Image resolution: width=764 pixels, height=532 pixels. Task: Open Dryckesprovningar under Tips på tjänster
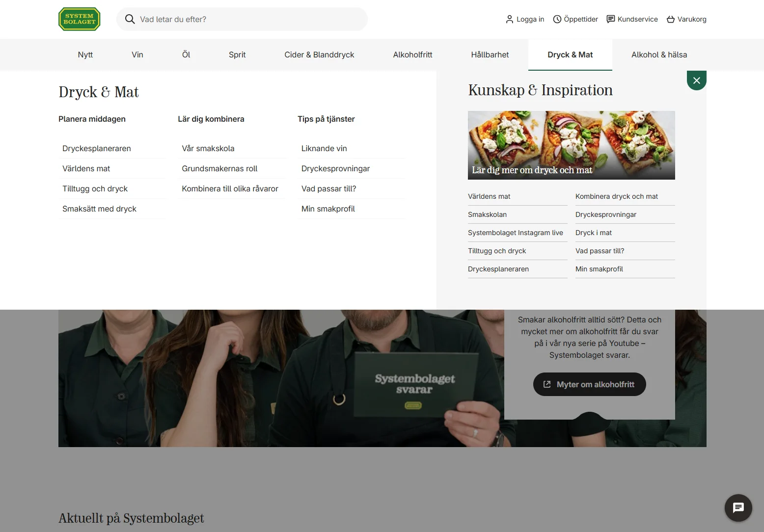point(351,168)
